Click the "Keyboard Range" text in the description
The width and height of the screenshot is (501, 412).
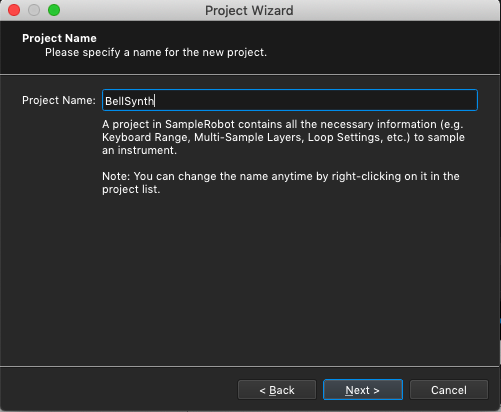click(146, 137)
